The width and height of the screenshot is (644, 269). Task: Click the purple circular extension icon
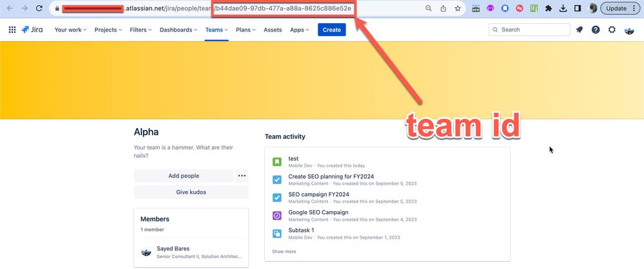coord(491,8)
